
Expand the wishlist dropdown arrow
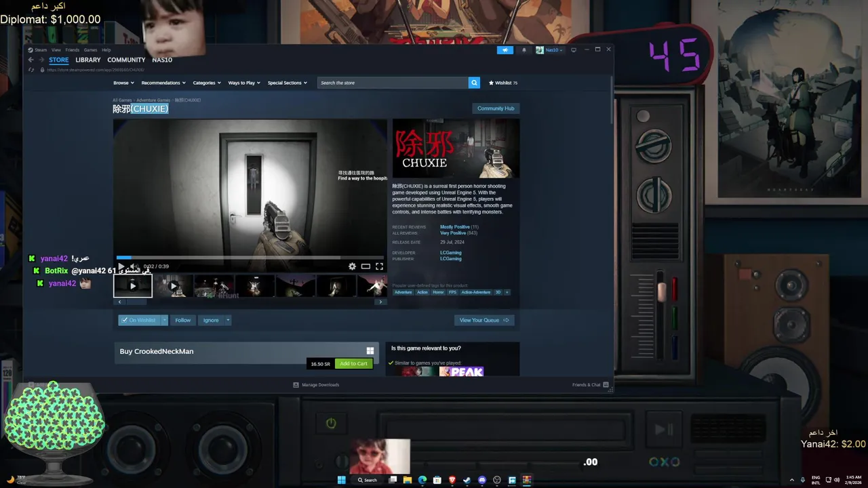coord(164,320)
